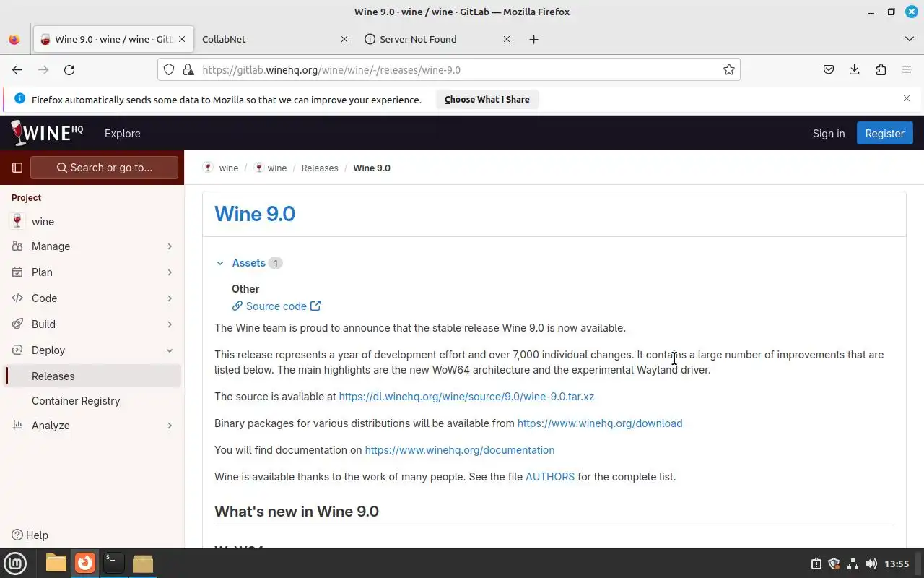
Task: Open the Help link in sidebar
Action: coord(30,535)
